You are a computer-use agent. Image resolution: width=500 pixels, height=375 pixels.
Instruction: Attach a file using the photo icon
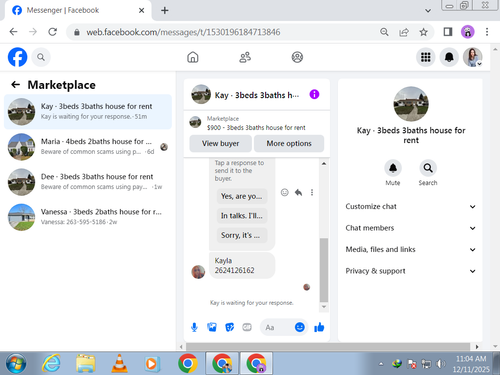click(212, 327)
